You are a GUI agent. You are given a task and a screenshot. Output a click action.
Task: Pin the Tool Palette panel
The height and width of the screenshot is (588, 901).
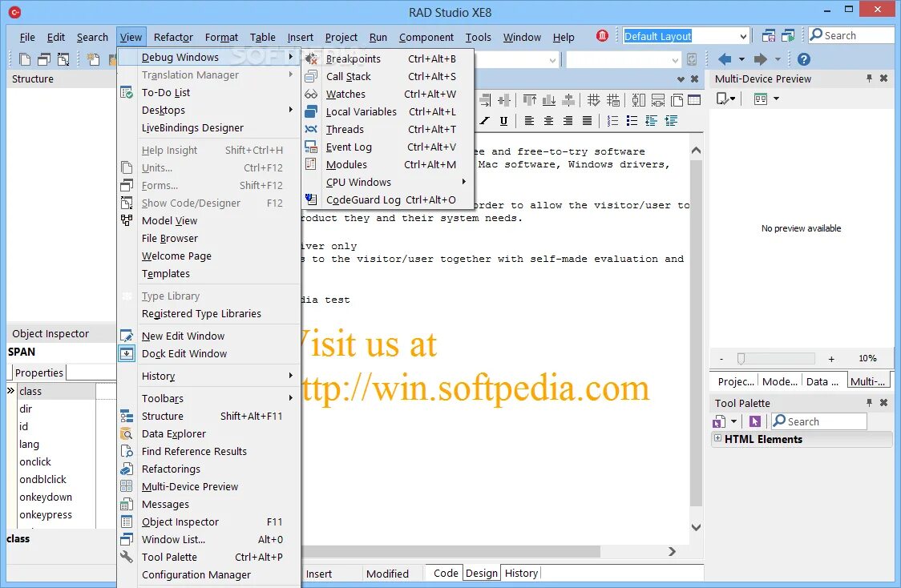(x=869, y=403)
